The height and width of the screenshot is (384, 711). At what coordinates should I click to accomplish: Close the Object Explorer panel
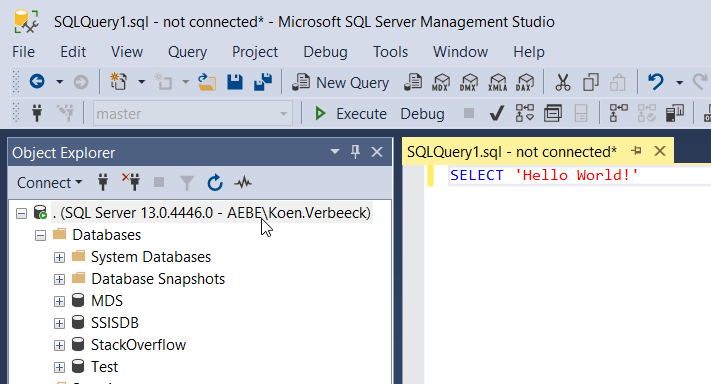[x=377, y=152]
